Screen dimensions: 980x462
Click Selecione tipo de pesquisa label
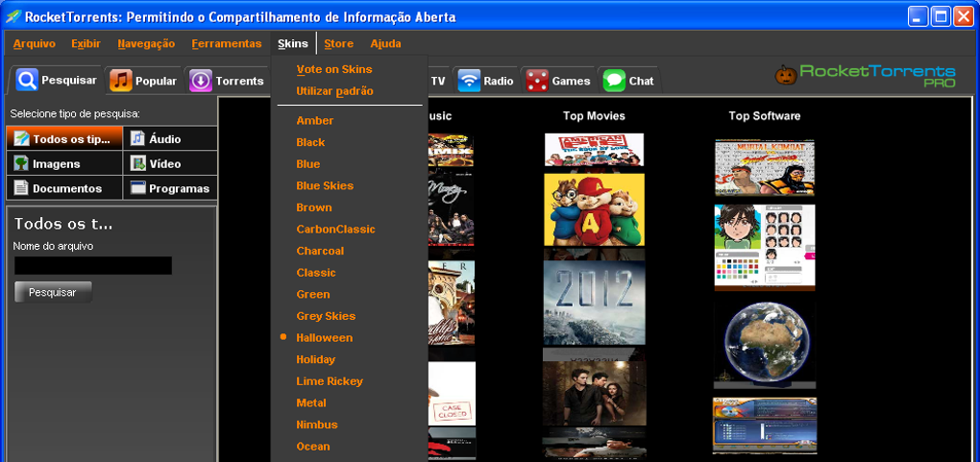click(75, 114)
